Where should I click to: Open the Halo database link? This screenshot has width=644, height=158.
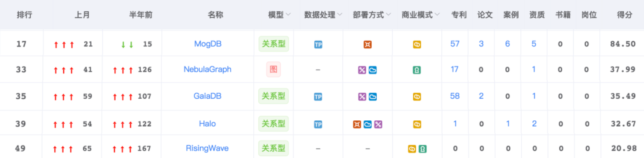tap(207, 124)
